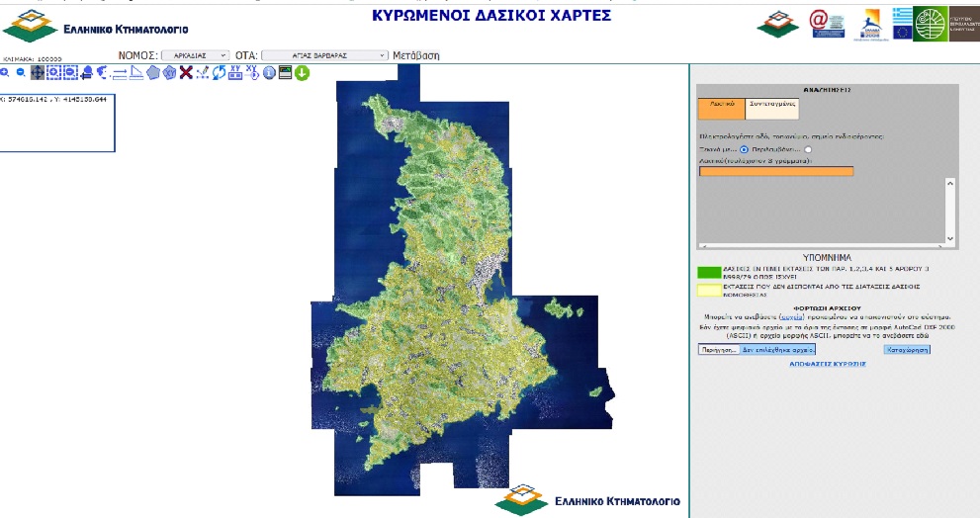
Task: Activate the measure distance ruler tool
Action: click(120, 72)
